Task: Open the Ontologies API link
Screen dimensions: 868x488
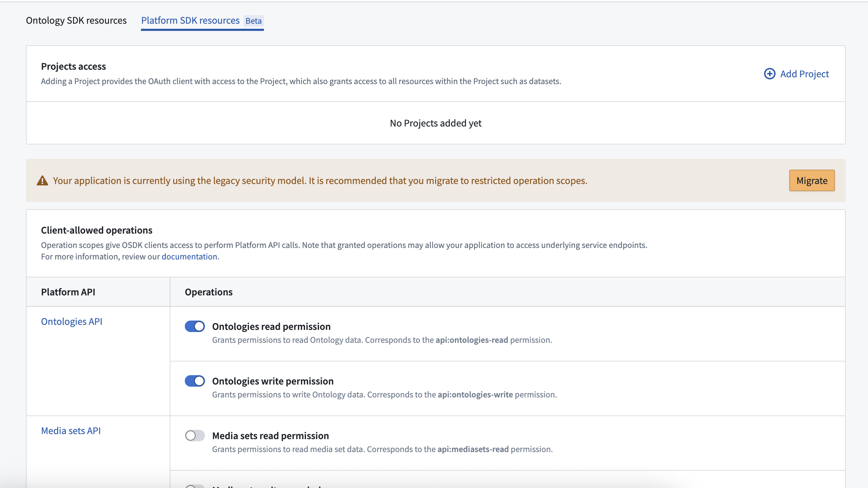Action: tap(72, 321)
